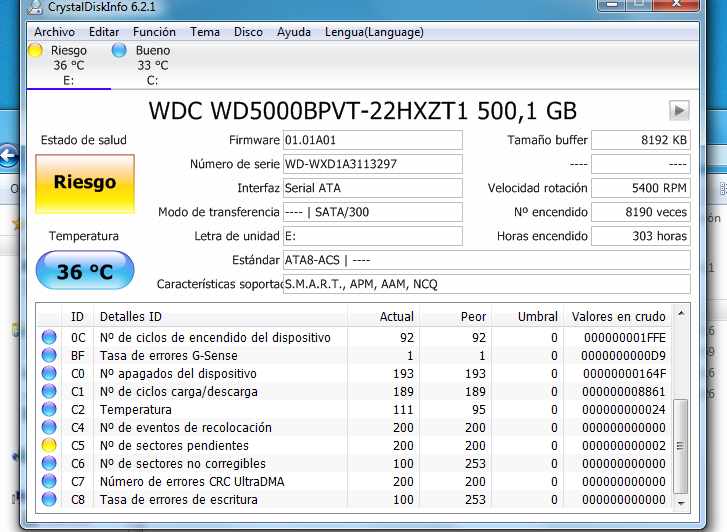Click raw value 000000000002 for pending sectors
The width and height of the screenshot is (727, 532).
click(x=624, y=446)
